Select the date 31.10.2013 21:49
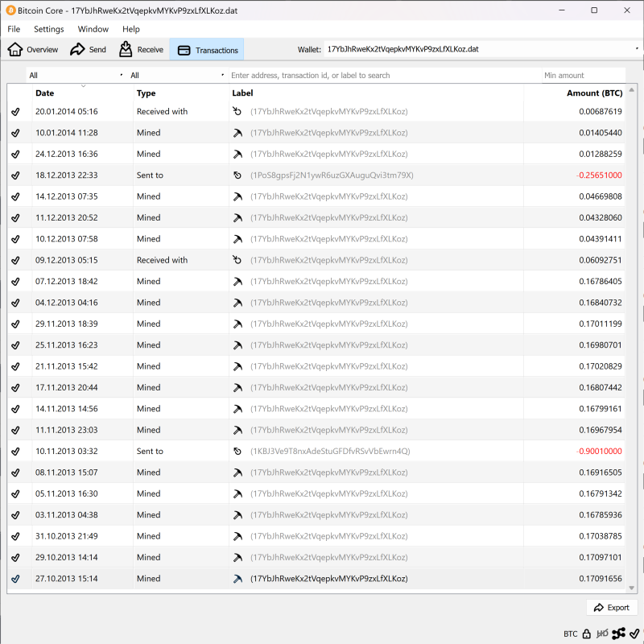The width and height of the screenshot is (644, 644). tap(67, 536)
